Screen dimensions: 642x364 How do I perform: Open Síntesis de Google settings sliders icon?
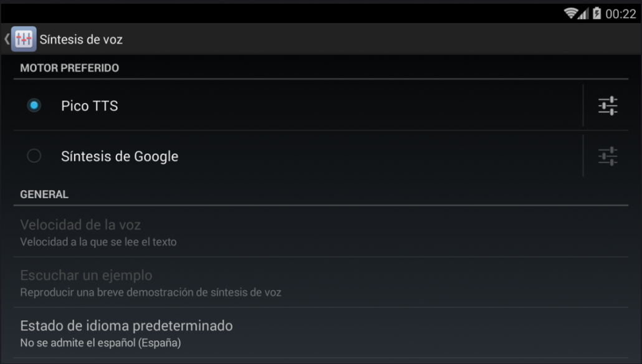[x=608, y=156]
